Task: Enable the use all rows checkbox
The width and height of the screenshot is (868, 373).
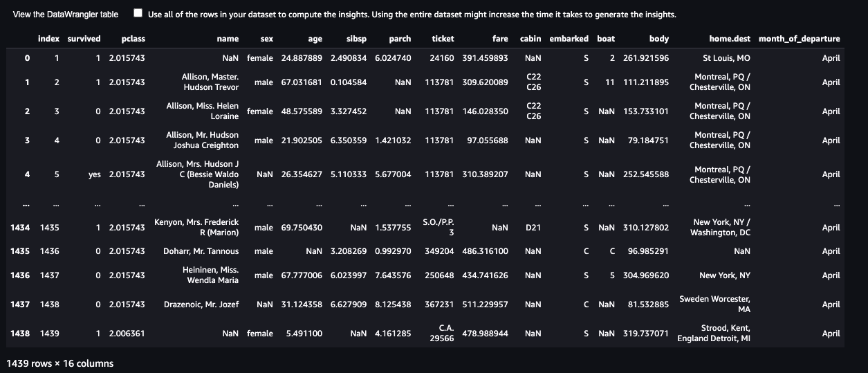Action: [138, 13]
